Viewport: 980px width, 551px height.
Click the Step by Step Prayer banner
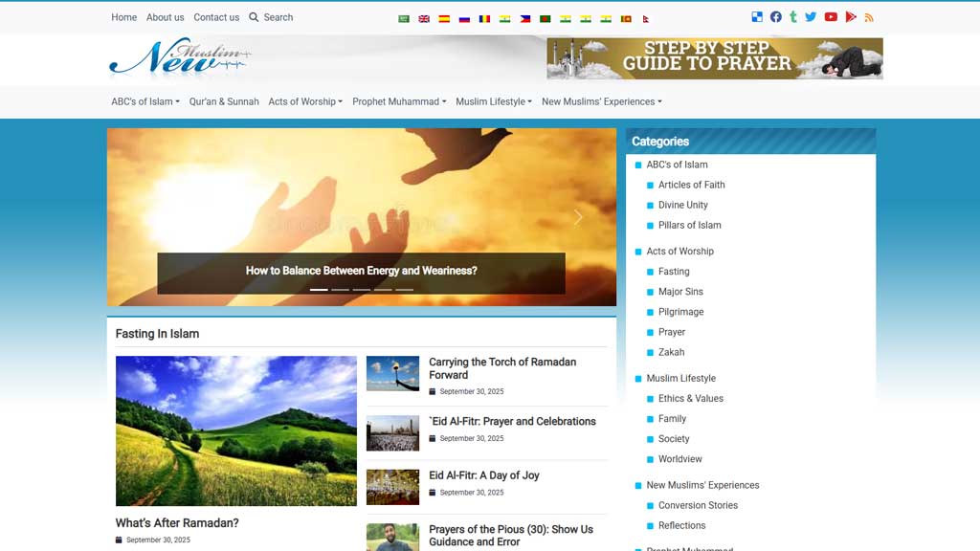[x=714, y=58]
